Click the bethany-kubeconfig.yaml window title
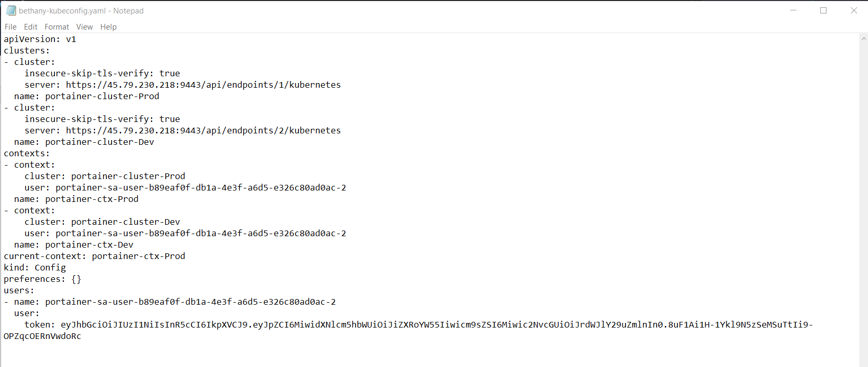The image size is (868, 367). [x=82, y=10]
